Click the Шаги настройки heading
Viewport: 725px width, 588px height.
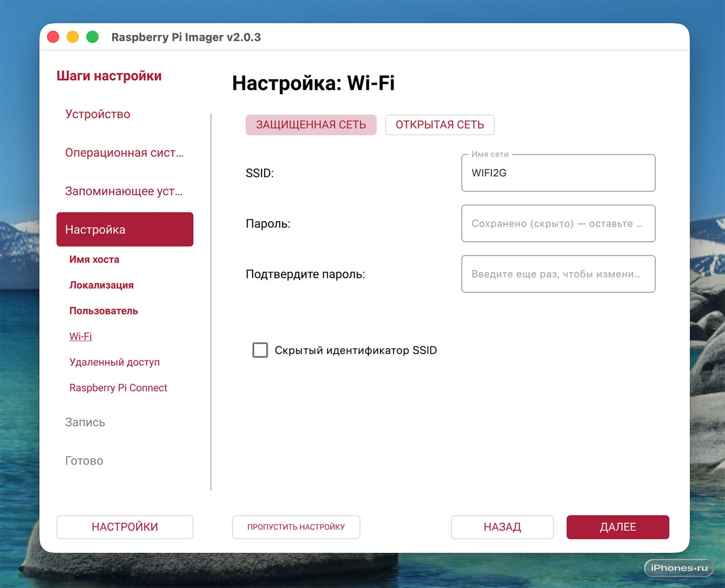point(109,76)
